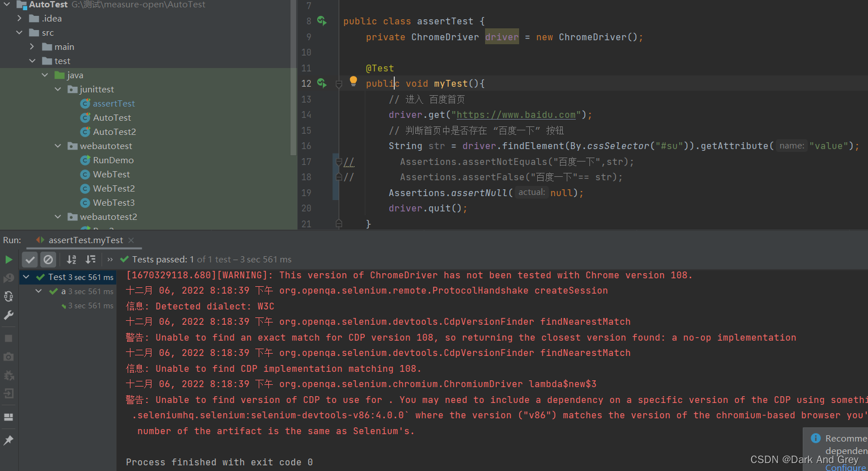This screenshot has height=471, width=868.
Task: Click the RunDemo class icon
Action: 85,160
